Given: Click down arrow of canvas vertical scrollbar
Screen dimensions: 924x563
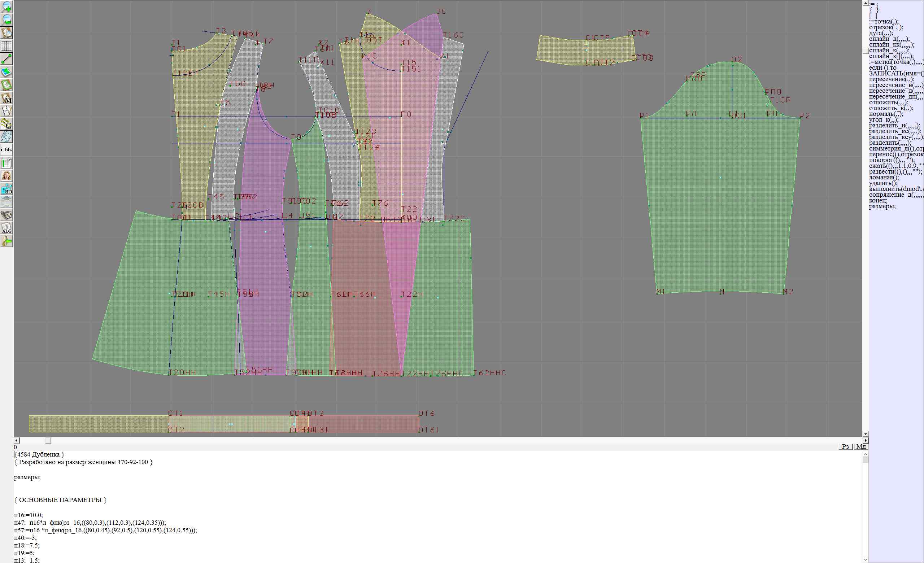Looking at the screenshot, I should coord(865,434).
